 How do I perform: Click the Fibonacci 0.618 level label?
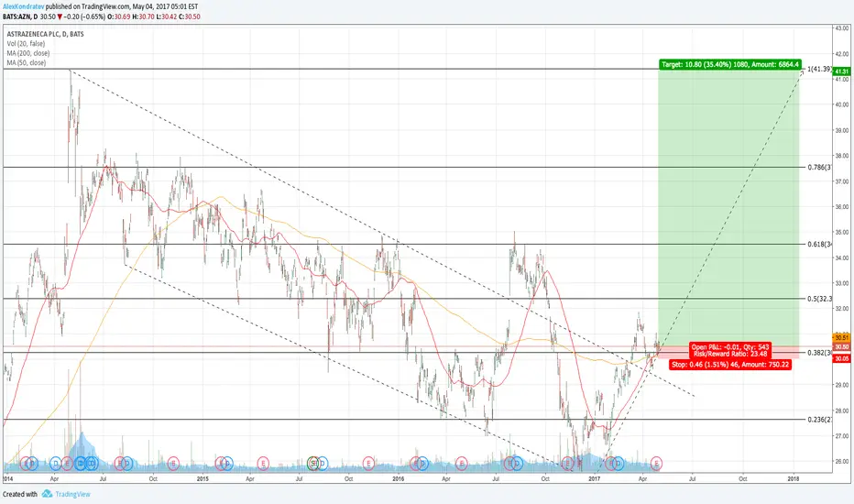tap(820, 244)
